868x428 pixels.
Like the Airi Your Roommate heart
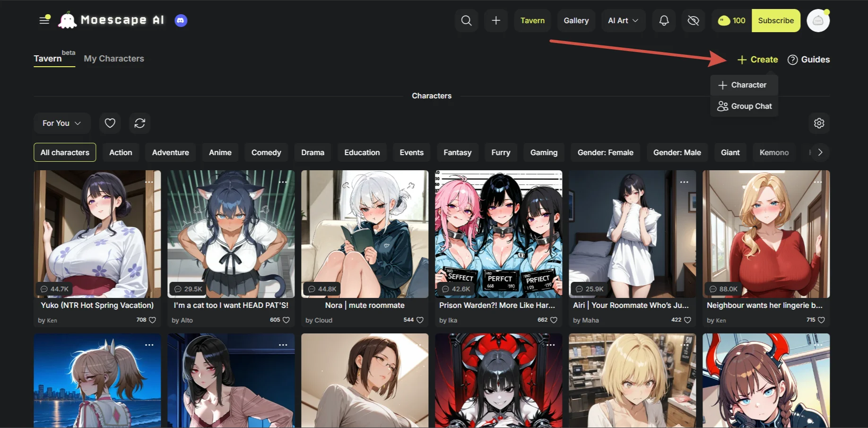(687, 320)
